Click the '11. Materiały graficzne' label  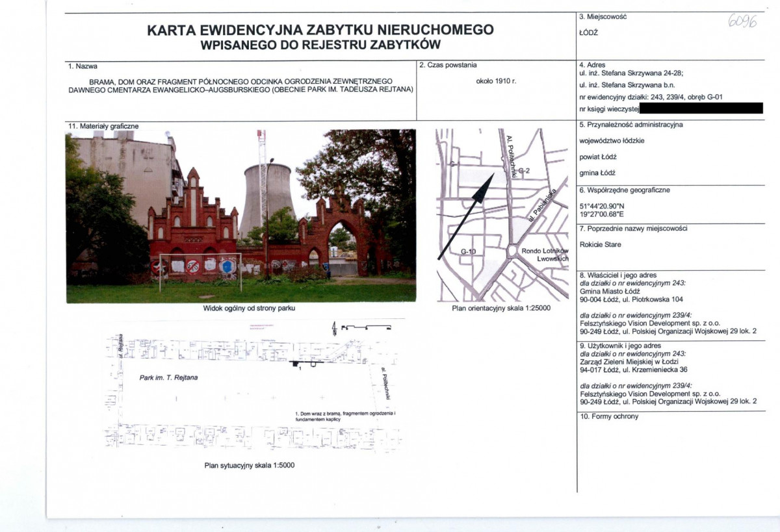coord(103,126)
